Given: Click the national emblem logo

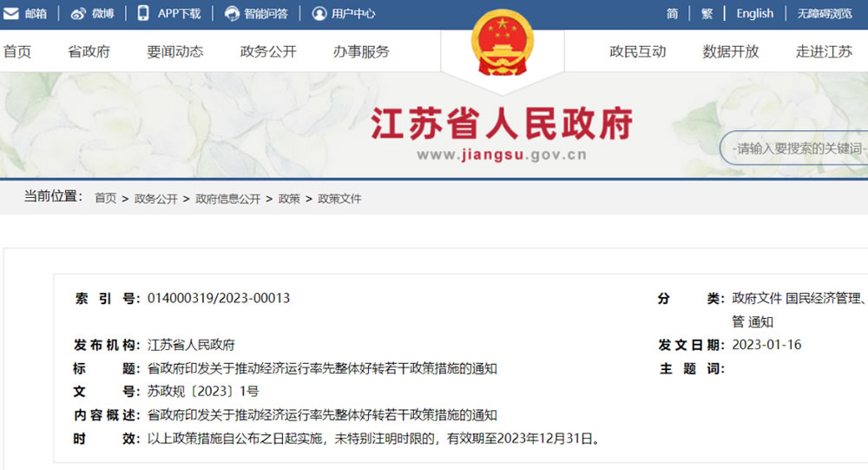Looking at the screenshot, I should click(503, 43).
